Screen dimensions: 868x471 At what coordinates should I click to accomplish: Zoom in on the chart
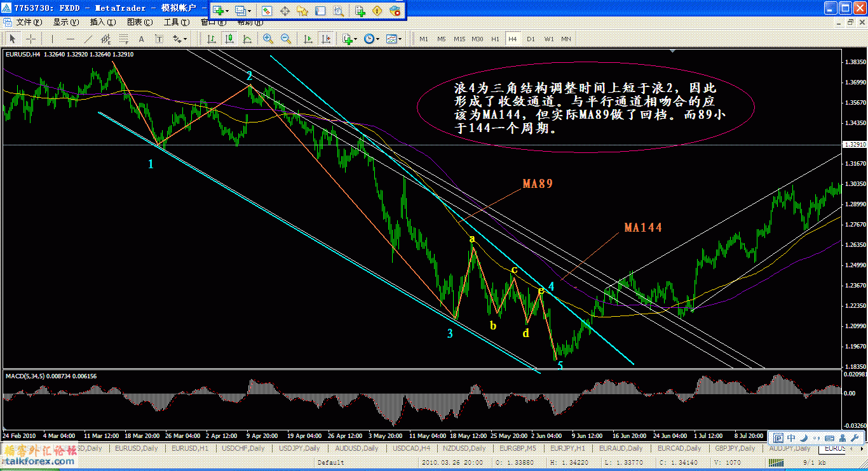[x=268, y=39]
